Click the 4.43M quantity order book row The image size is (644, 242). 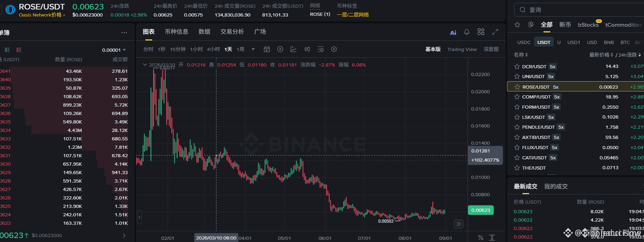64,130
